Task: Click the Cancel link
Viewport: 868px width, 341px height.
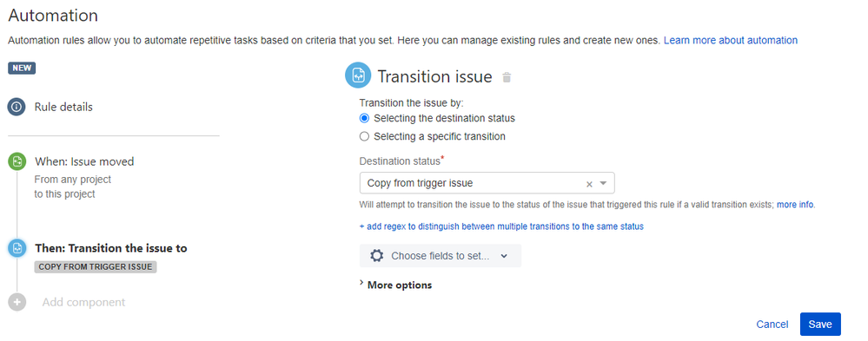Action: point(772,325)
